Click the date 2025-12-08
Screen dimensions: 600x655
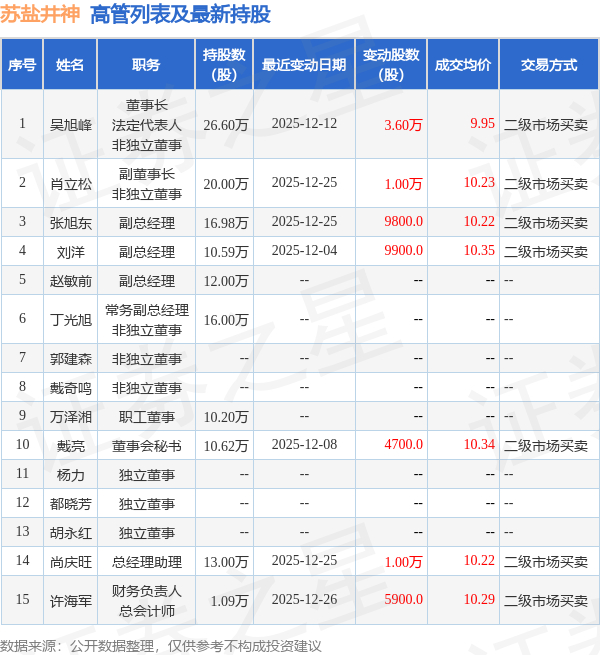pyautogui.click(x=304, y=444)
